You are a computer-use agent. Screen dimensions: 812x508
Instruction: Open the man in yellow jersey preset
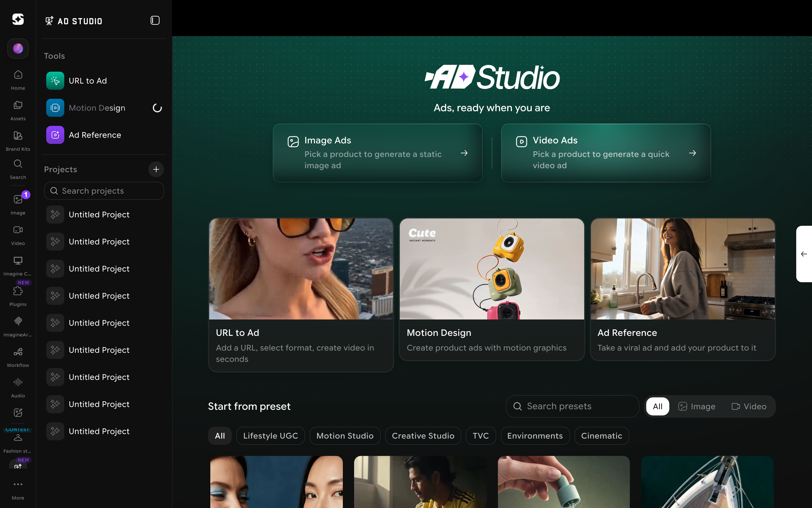[x=420, y=482]
